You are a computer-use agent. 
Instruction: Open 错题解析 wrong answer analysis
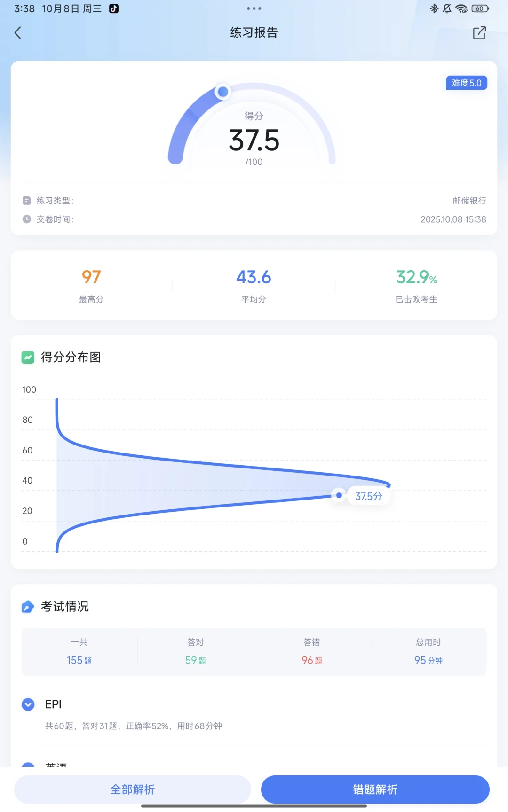(375, 789)
